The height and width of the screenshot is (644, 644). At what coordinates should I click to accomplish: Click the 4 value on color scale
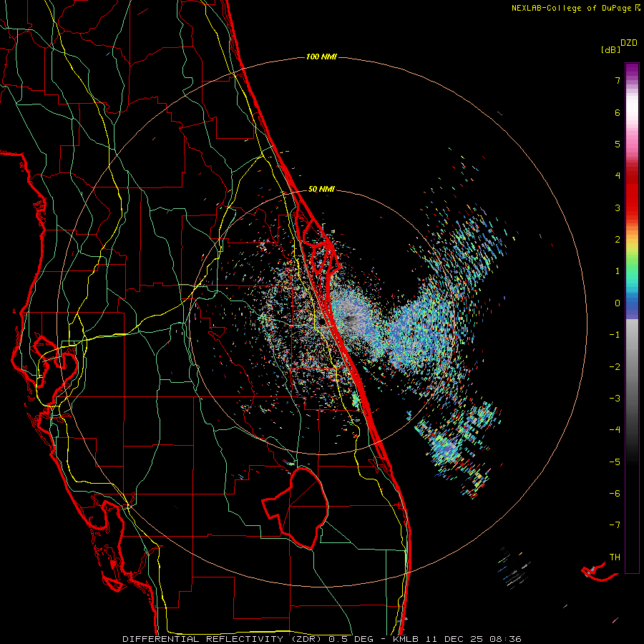[x=618, y=176]
